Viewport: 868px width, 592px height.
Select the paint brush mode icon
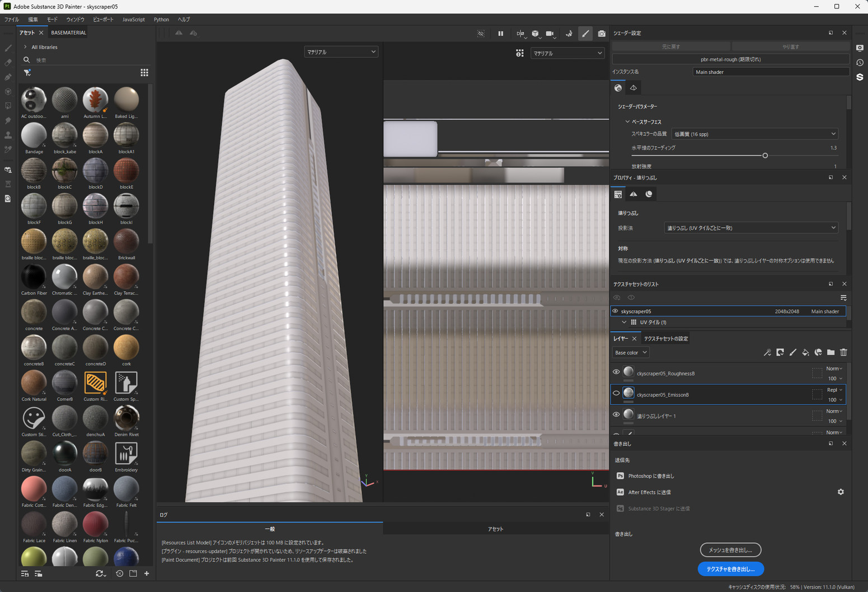585,34
